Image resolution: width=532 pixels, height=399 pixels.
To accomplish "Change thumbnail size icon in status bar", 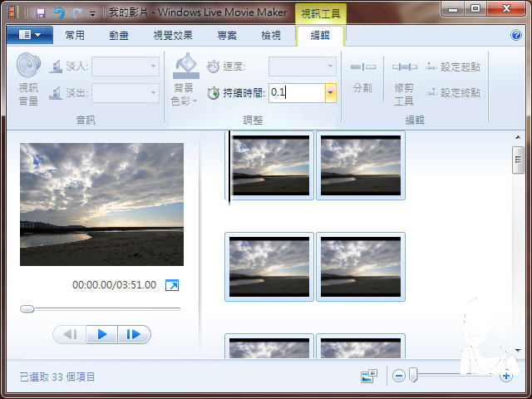I will click(369, 376).
